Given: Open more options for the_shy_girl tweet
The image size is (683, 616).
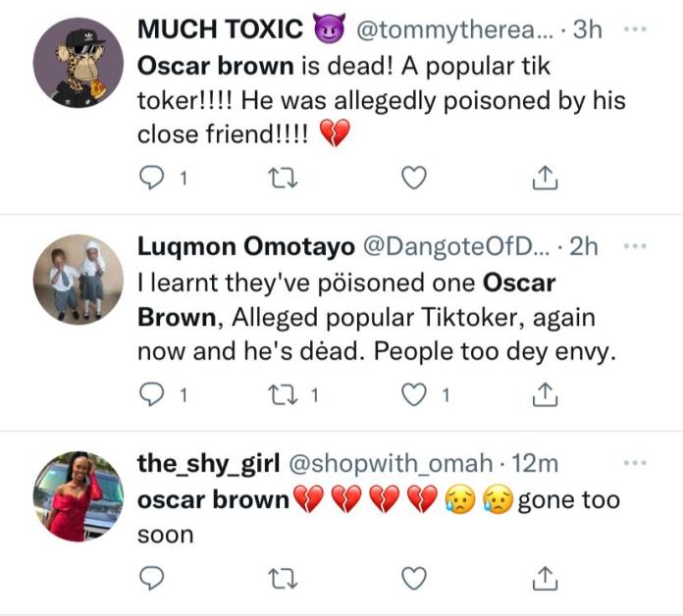Looking at the screenshot, I should (x=635, y=462).
